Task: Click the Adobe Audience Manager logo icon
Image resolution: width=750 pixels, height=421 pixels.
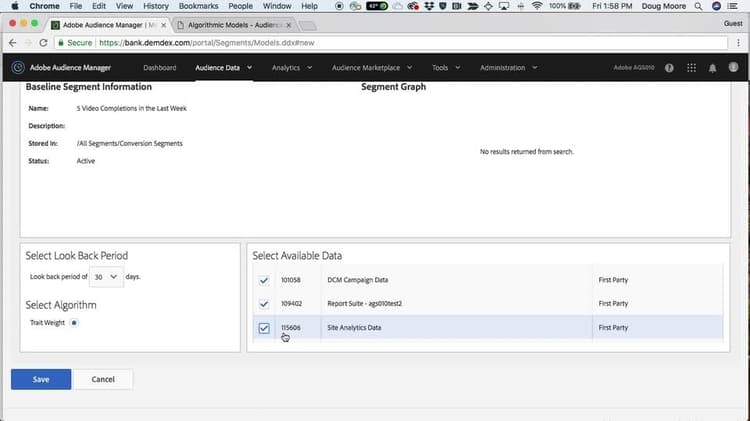Action: pyautogui.click(x=18, y=67)
